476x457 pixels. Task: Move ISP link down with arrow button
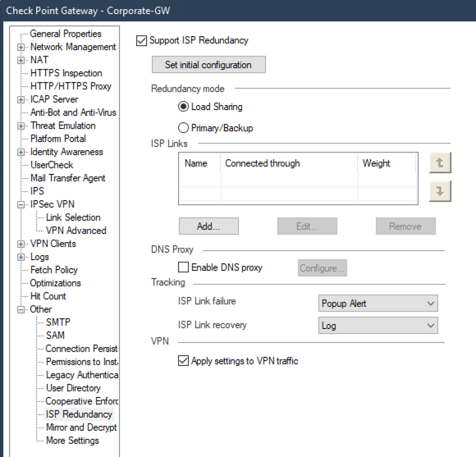440,191
